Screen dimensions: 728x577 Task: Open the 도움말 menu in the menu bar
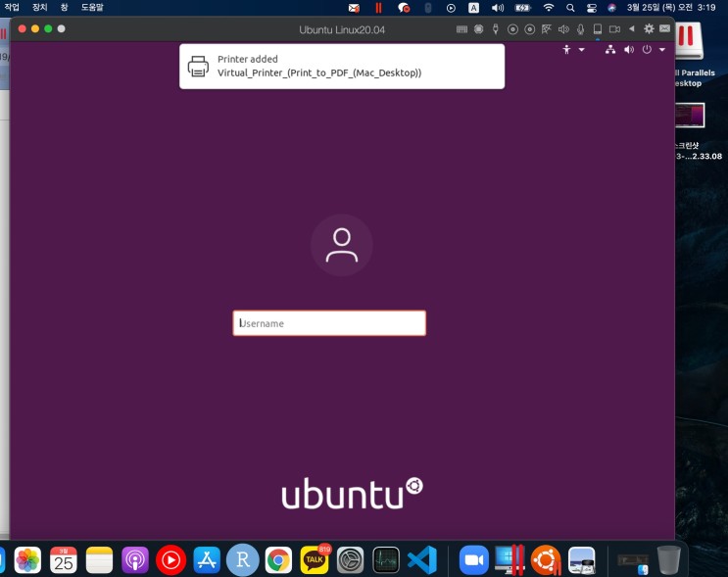coord(92,8)
